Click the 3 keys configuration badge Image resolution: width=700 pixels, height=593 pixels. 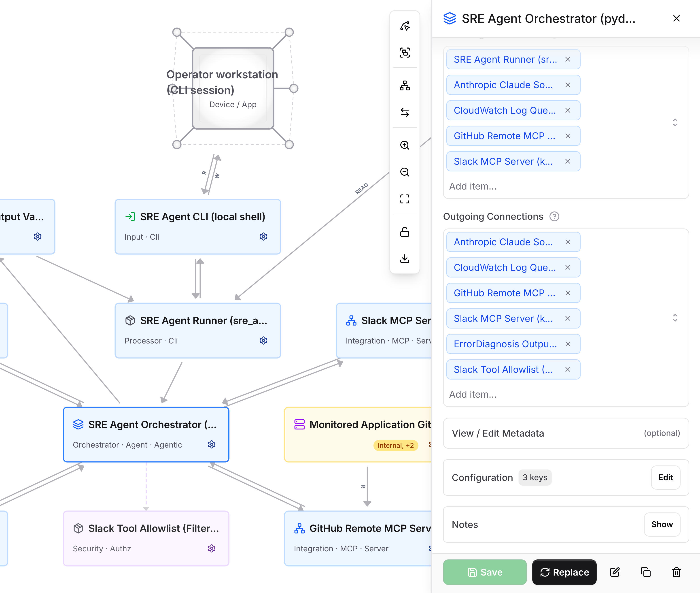[535, 477]
